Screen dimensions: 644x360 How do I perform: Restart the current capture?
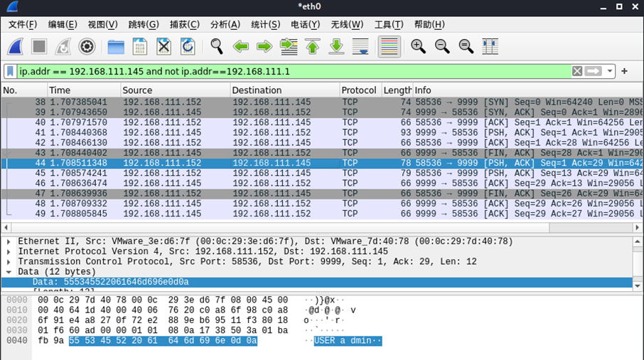click(x=63, y=46)
